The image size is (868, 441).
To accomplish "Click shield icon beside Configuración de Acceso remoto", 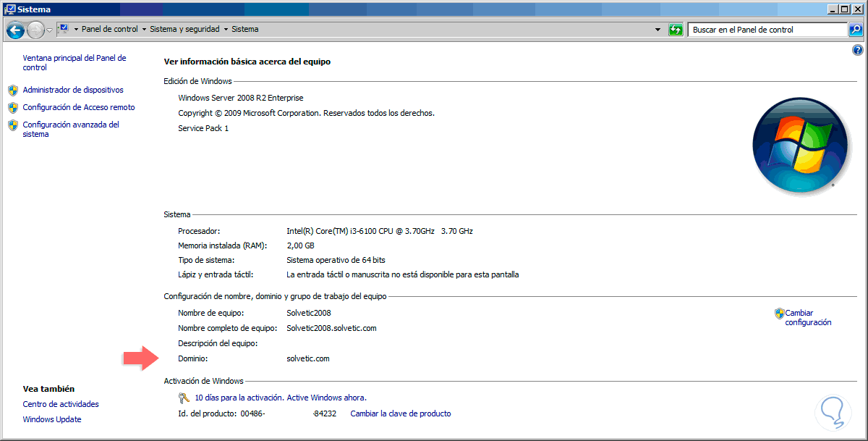I will (13, 107).
